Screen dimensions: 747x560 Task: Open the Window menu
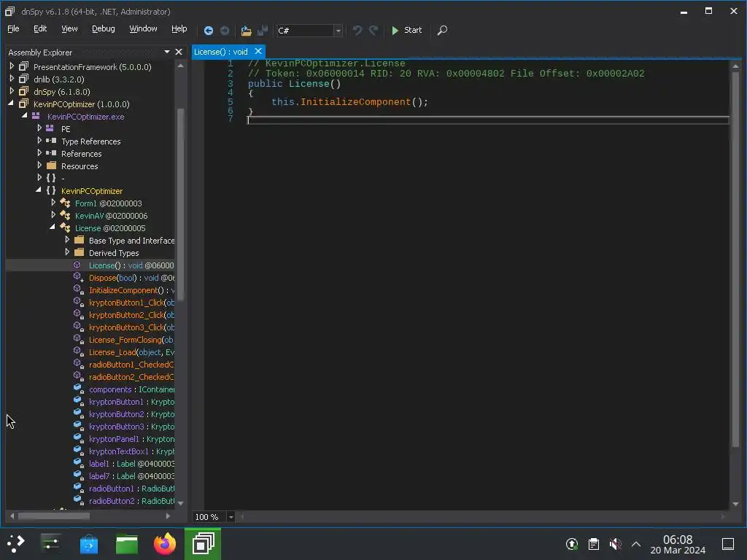(x=143, y=28)
